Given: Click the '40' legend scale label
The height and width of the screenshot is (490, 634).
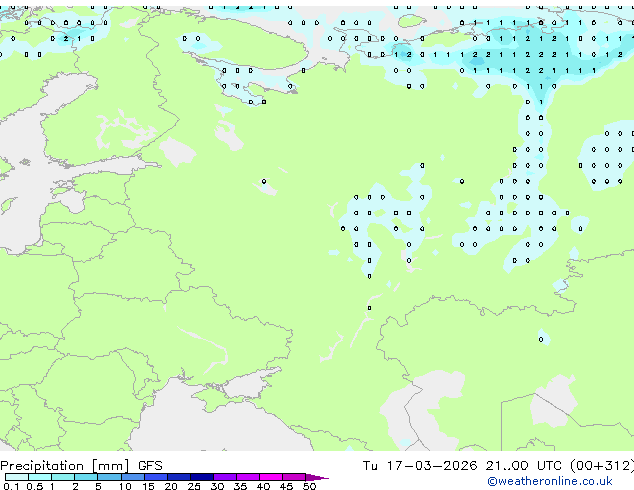Looking at the screenshot, I should click(x=263, y=486).
